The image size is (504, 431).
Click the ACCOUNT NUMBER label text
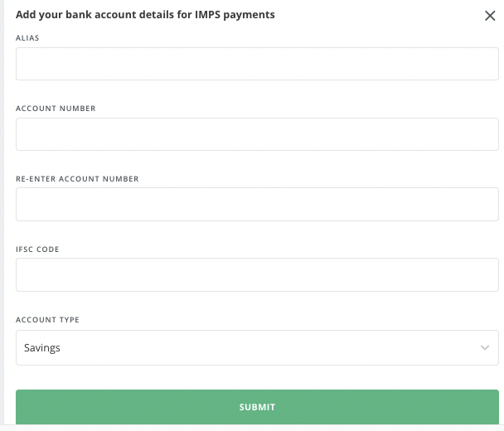click(56, 109)
